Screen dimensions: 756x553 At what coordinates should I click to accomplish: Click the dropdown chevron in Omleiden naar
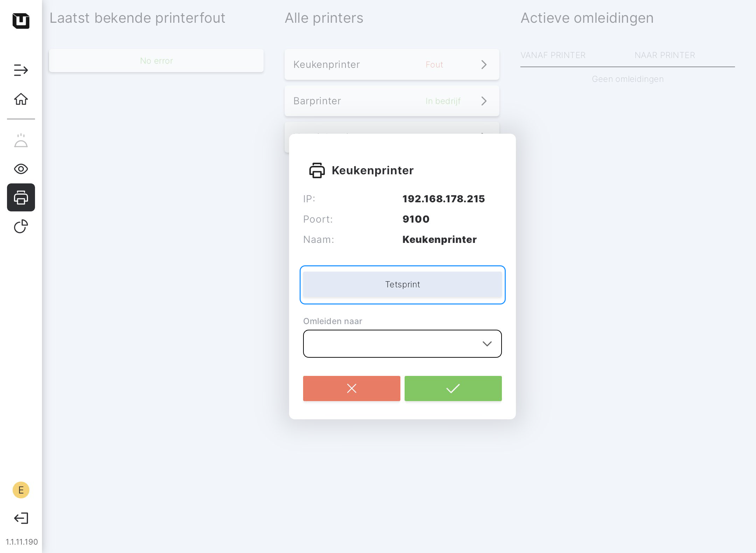coord(487,344)
